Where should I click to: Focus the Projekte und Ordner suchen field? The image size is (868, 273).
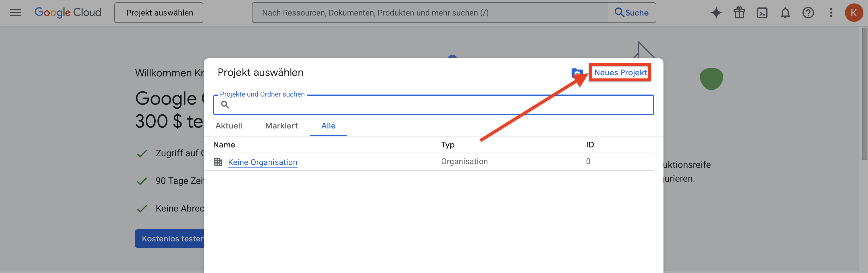(x=438, y=105)
